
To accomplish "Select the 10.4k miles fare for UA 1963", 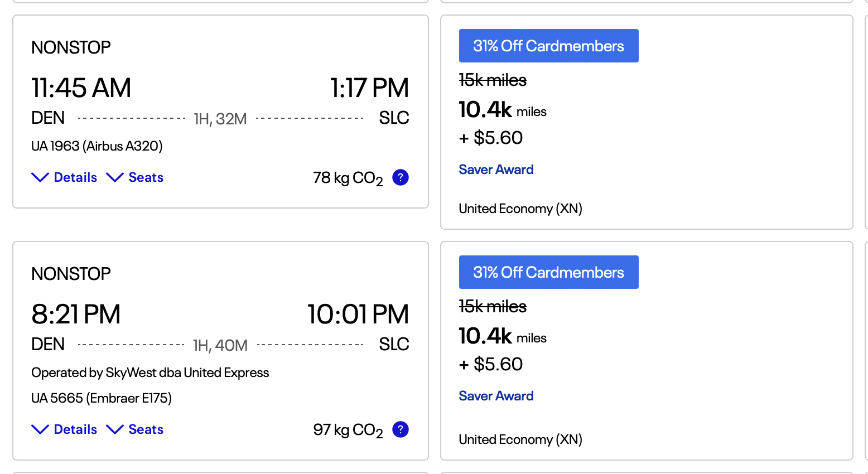I will [x=502, y=110].
